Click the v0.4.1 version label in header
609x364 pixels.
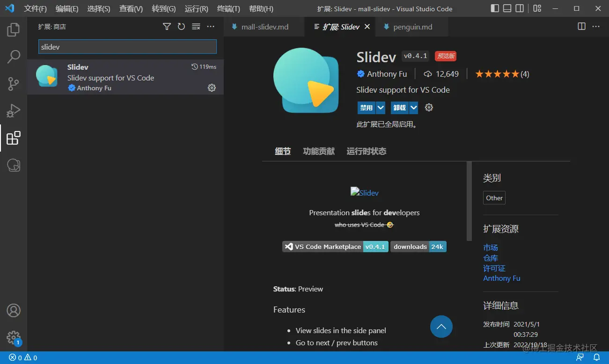(x=415, y=56)
